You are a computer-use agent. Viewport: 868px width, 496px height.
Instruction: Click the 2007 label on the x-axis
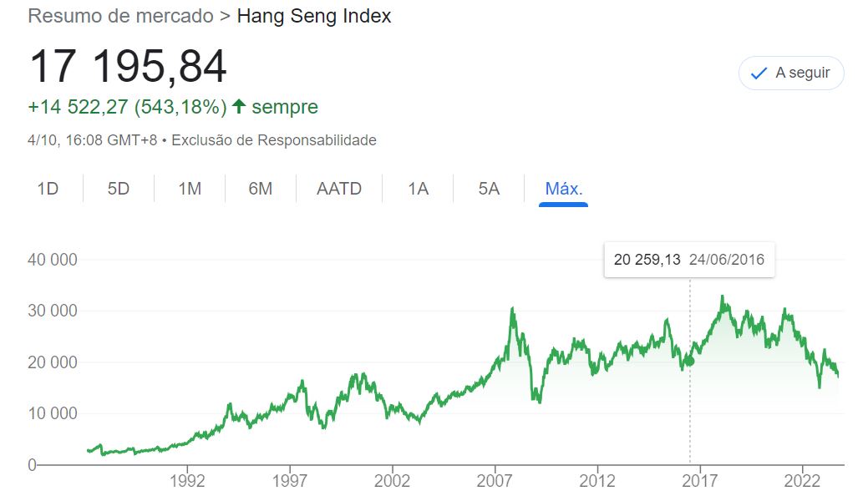click(x=495, y=482)
